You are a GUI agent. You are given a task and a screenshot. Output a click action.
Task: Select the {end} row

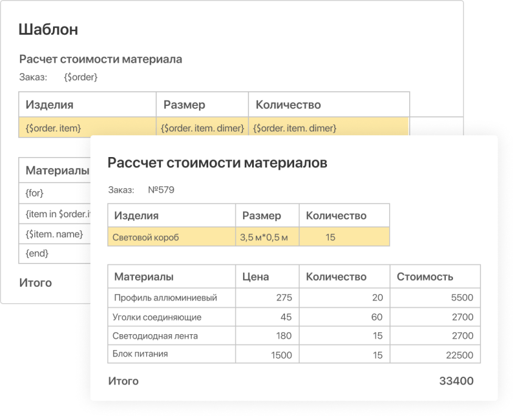pyautogui.click(x=55, y=253)
